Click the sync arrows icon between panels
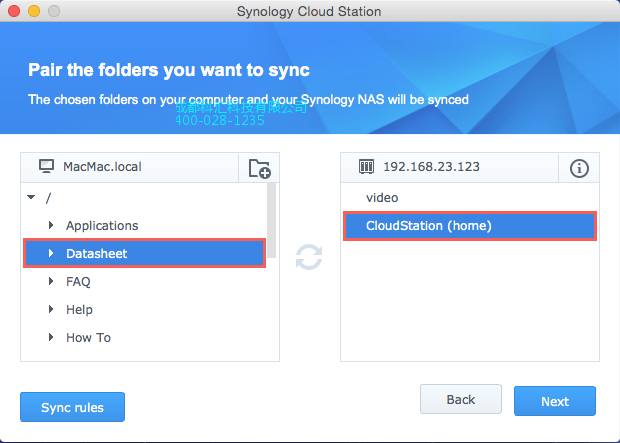Viewport: 620px width, 443px height. pos(309,257)
